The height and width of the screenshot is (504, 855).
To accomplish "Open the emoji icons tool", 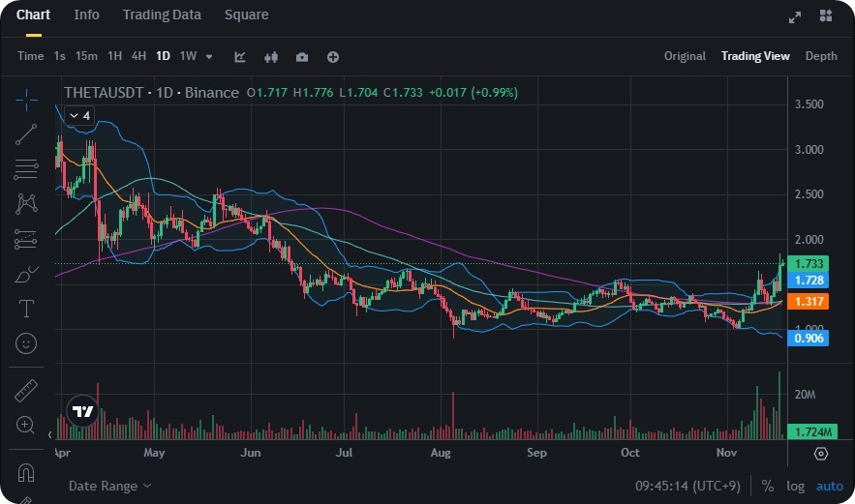I will point(26,343).
